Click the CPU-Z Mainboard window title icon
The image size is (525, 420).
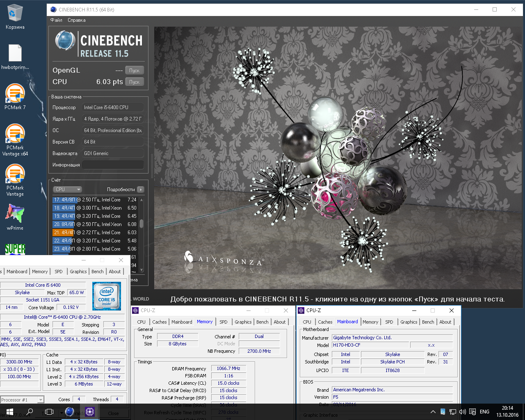(301, 310)
